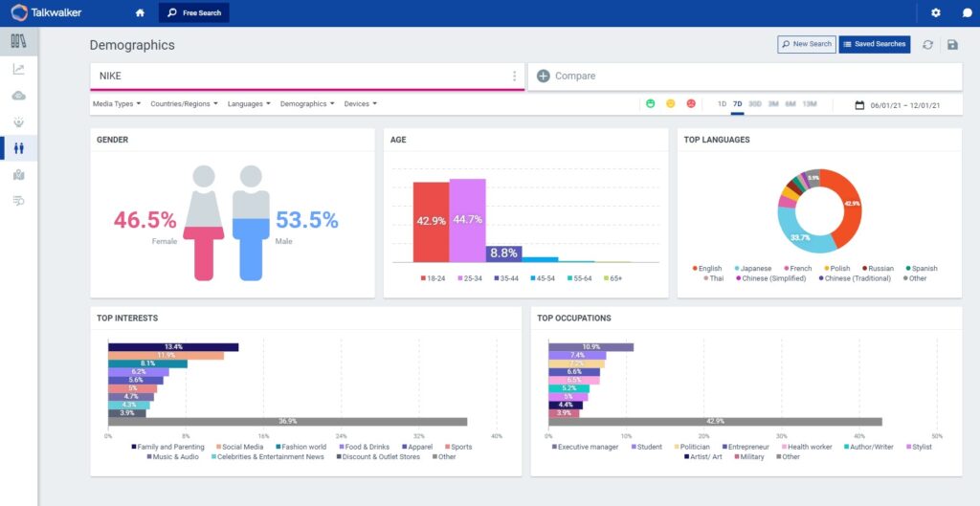Open the world map sidebar icon
This screenshot has width=980, height=506.
(x=18, y=174)
